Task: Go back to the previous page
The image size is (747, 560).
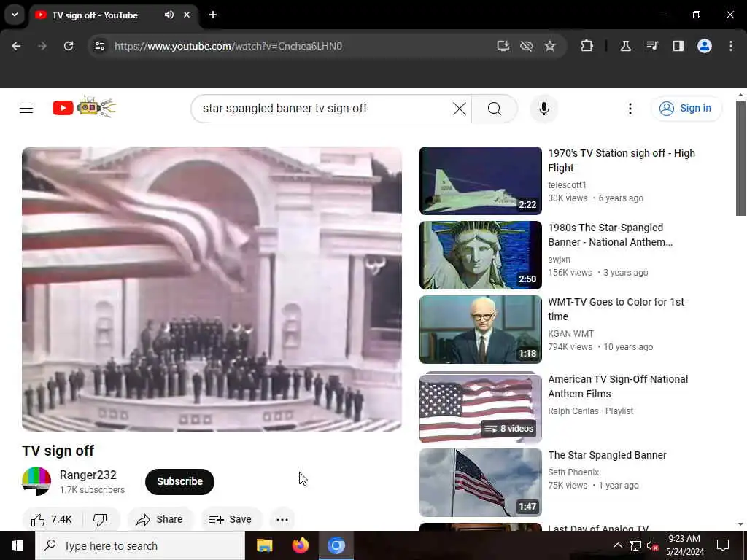Action: click(x=16, y=46)
